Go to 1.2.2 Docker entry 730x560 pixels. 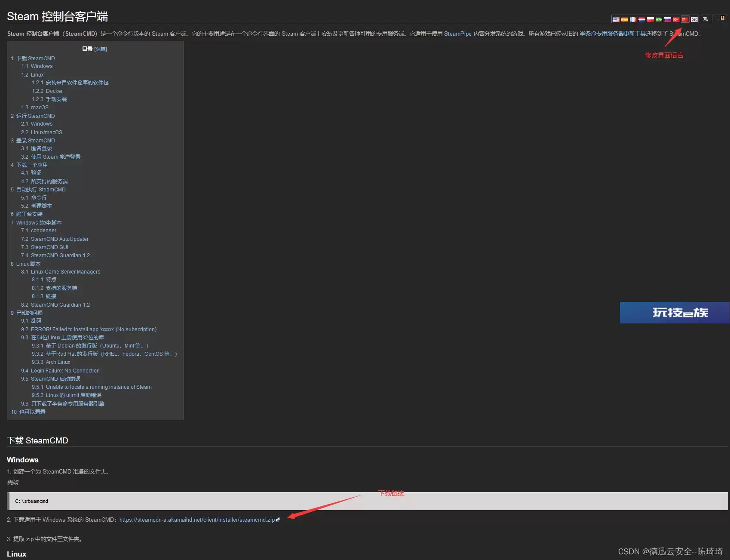(47, 91)
